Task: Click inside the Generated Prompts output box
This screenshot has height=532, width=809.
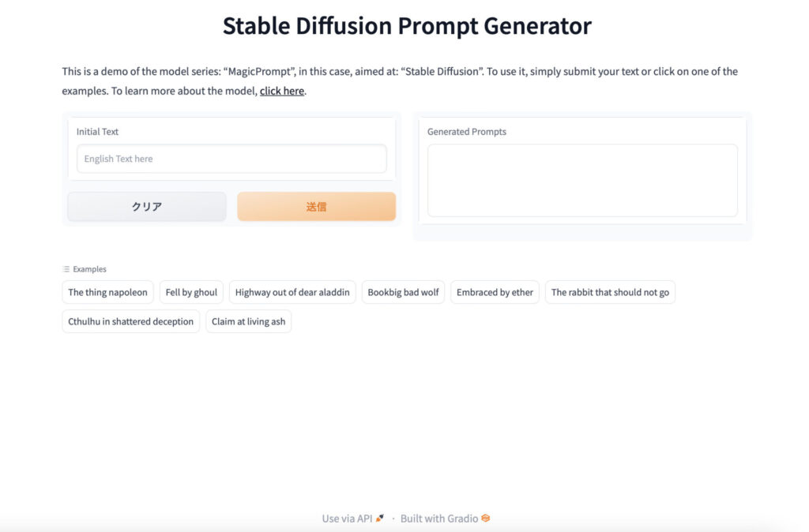Action: (582, 180)
